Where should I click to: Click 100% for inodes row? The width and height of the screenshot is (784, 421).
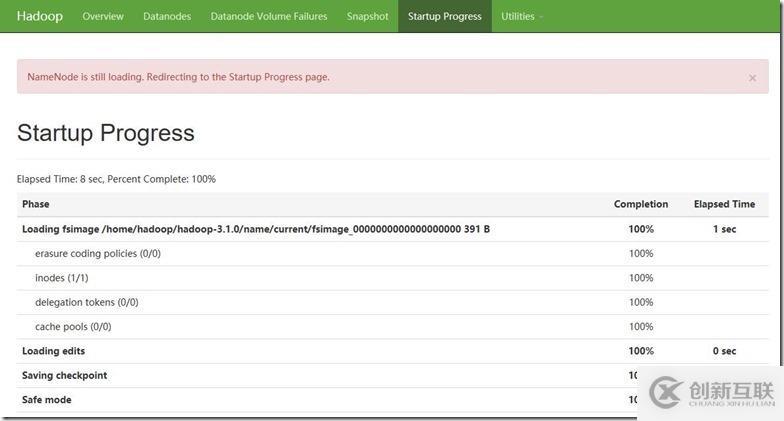641,278
